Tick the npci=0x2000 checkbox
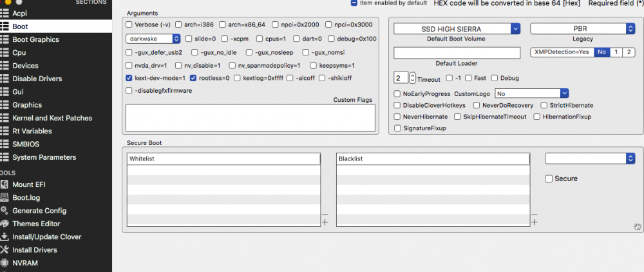Screen dimensions: 644x272 (275, 24)
